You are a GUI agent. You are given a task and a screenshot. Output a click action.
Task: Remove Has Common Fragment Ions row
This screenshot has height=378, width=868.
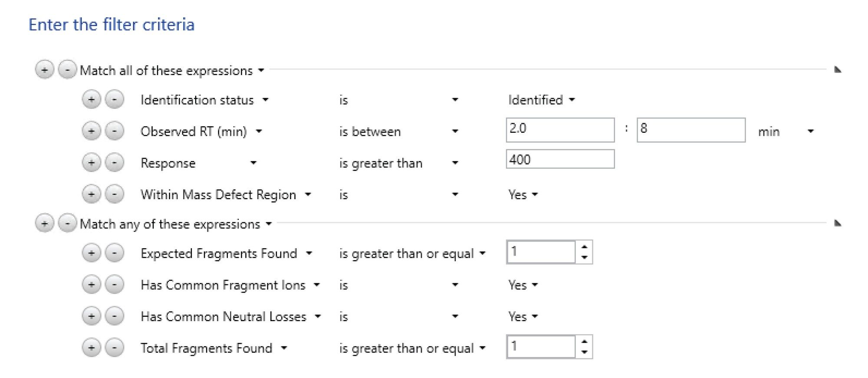coord(115,285)
